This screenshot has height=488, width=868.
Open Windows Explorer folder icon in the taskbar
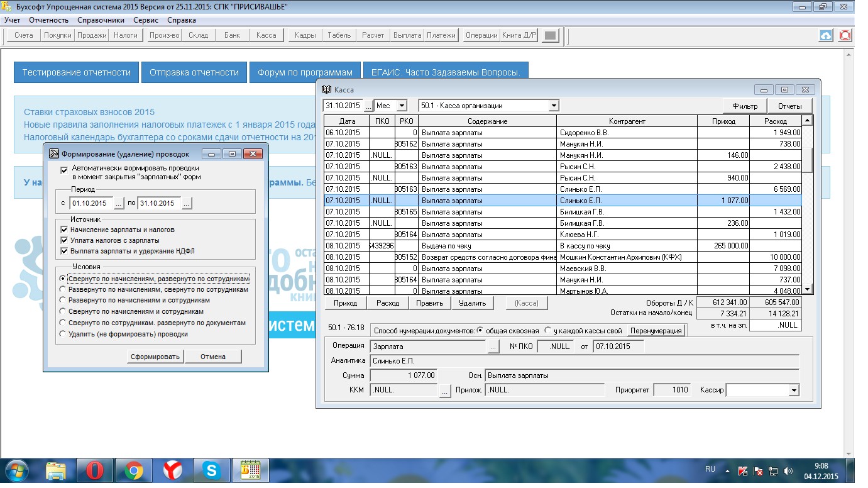coord(56,470)
